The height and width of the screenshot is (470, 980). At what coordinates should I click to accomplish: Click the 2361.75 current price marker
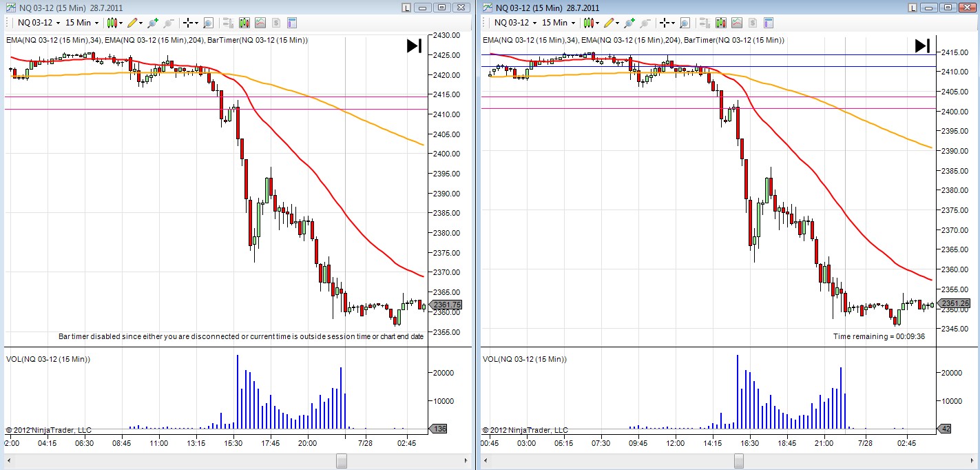[446, 305]
